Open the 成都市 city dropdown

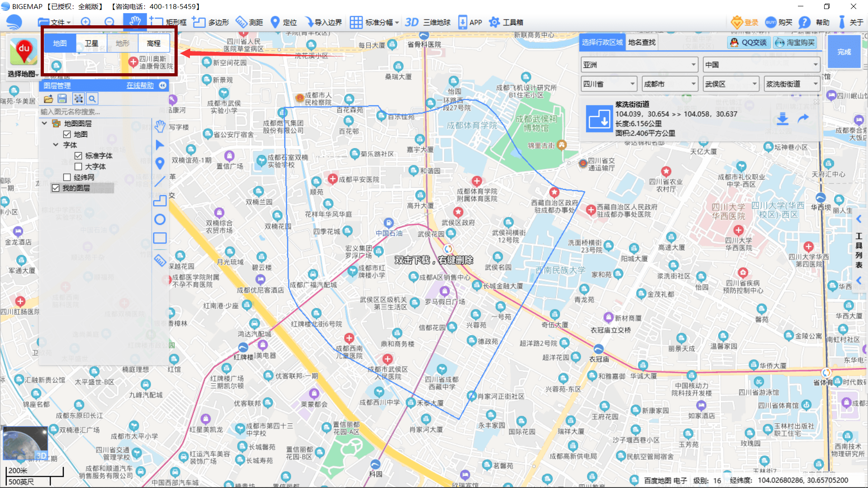(670, 84)
